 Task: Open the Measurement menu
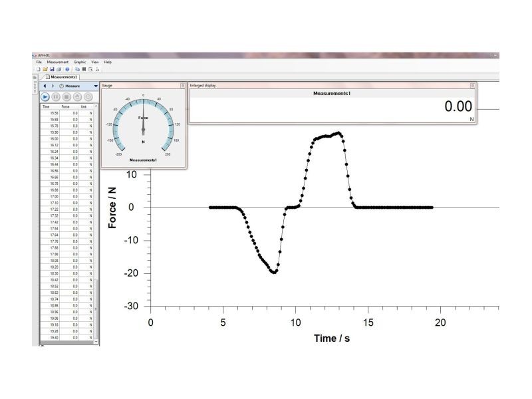pos(57,62)
